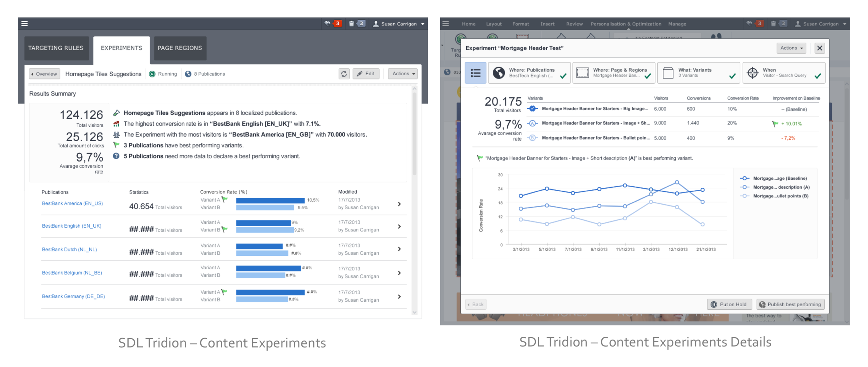
Task: Open the Manage ribbon tab
Action: tap(677, 24)
